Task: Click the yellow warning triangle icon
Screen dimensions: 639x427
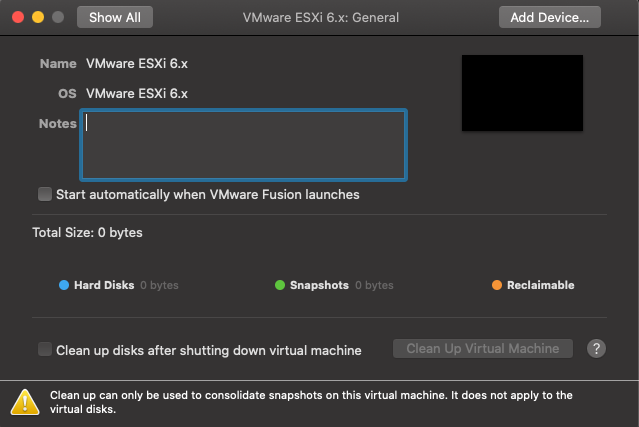Action: 25,402
